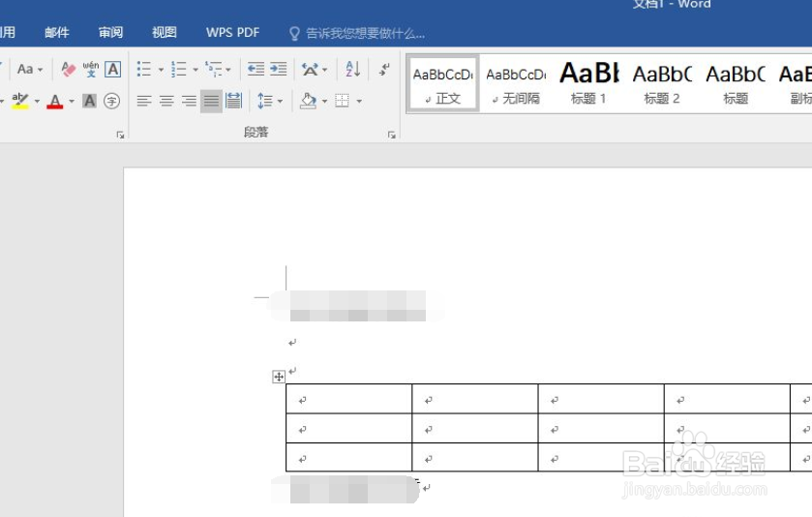Screen dimensions: 812x517
Task: Expand bullet library dropdown arrow
Action: pos(161,70)
